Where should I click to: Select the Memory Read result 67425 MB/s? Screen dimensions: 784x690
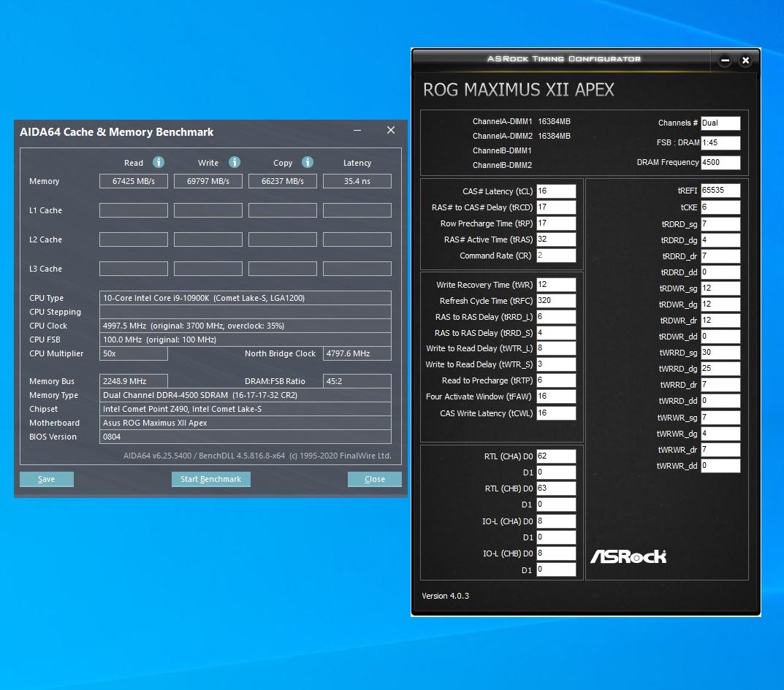pyautogui.click(x=134, y=181)
